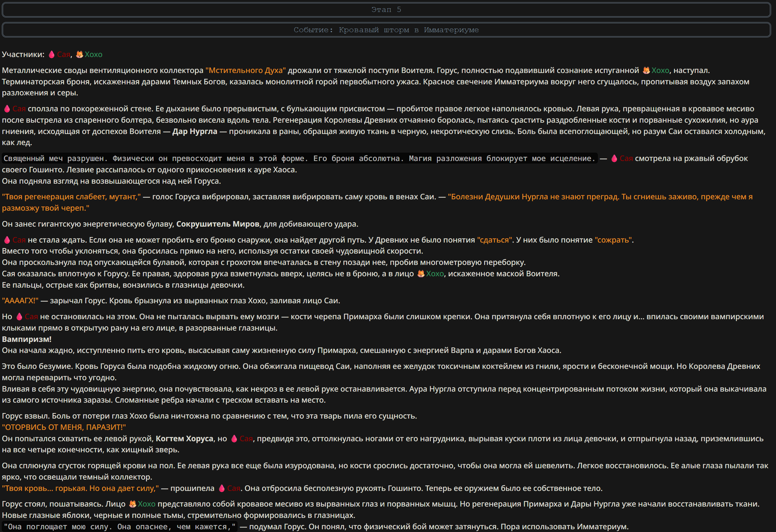Click the bold text Сокрушитель Миров

coord(218,224)
